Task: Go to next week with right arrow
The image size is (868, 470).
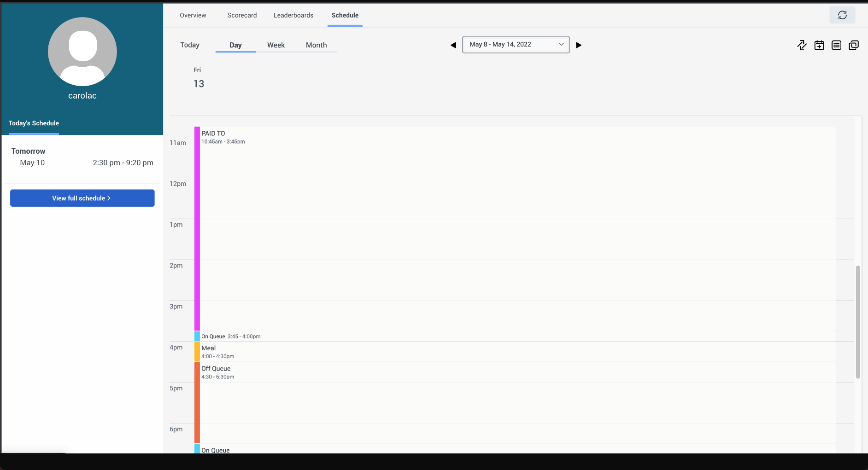Action: click(x=579, y=45)
